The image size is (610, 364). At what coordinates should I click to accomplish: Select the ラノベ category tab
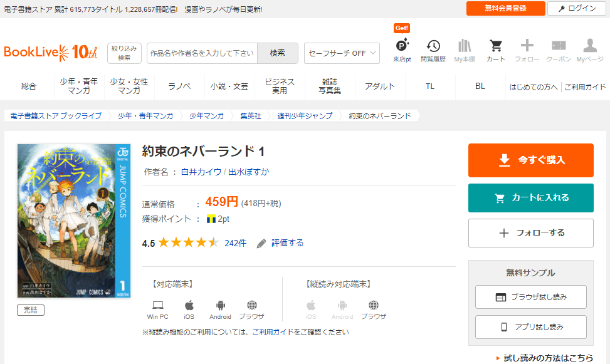[179, 86]
